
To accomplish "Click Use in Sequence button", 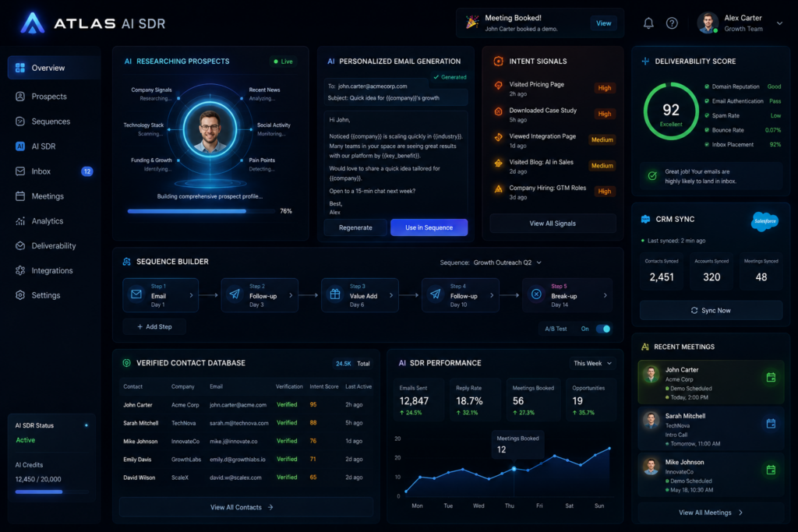I will coord(429,227).
